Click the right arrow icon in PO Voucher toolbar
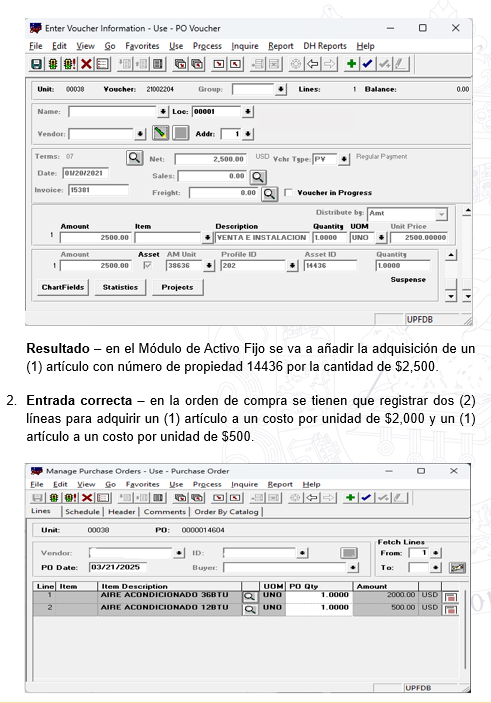 329,64
